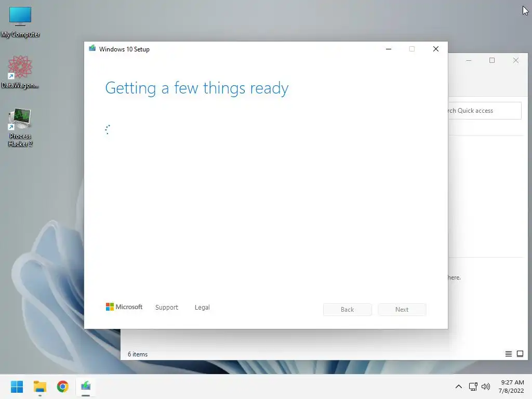Launch Google Chrome from the taskbar

tap(63, 387)
